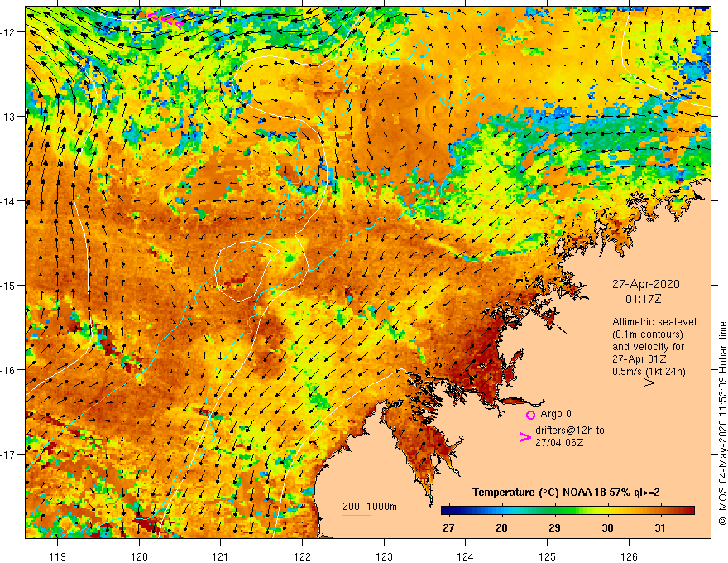This screenshot has height=563, width=728.
Task: Click the magenta drifters arrowhead legend symbol
Action: 524,437
